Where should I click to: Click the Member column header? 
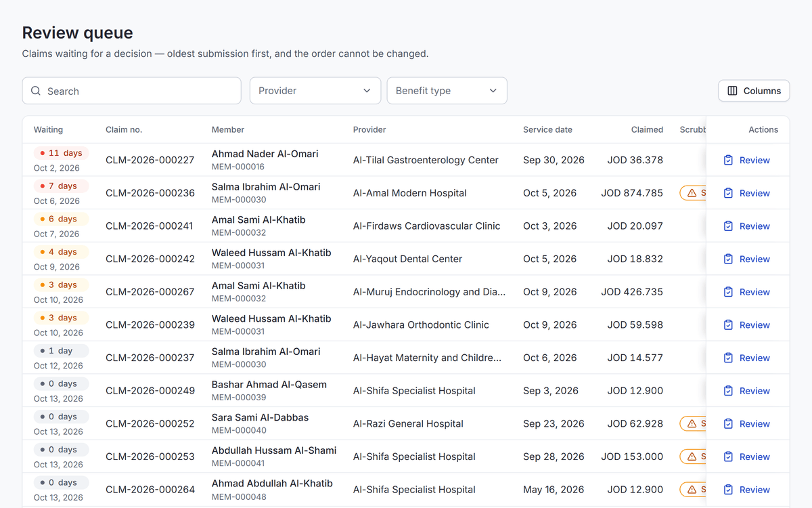(228, 129)
